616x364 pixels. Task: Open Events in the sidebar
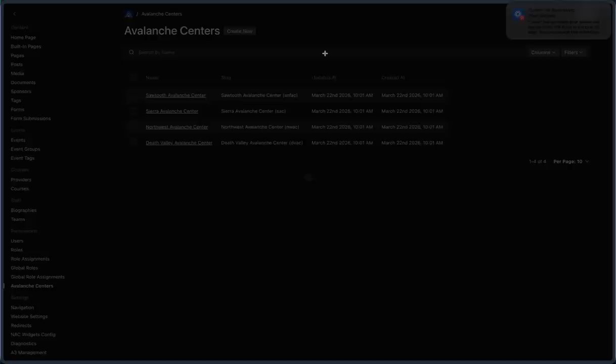point(18,140)
